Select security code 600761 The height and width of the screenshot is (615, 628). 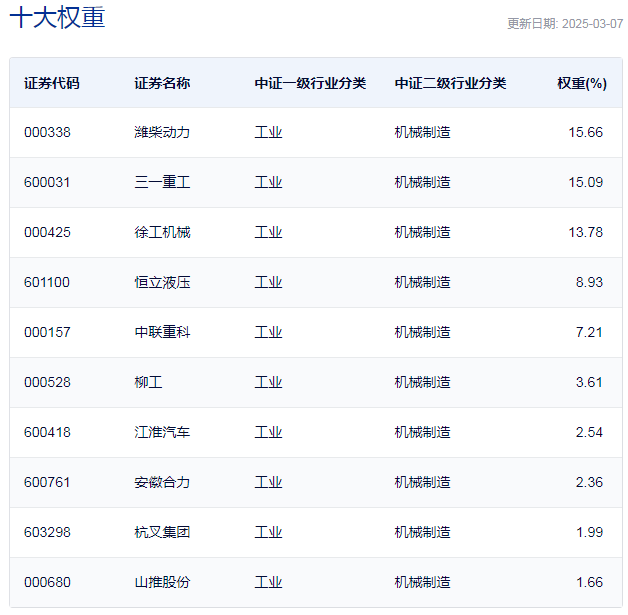(47, 482)
